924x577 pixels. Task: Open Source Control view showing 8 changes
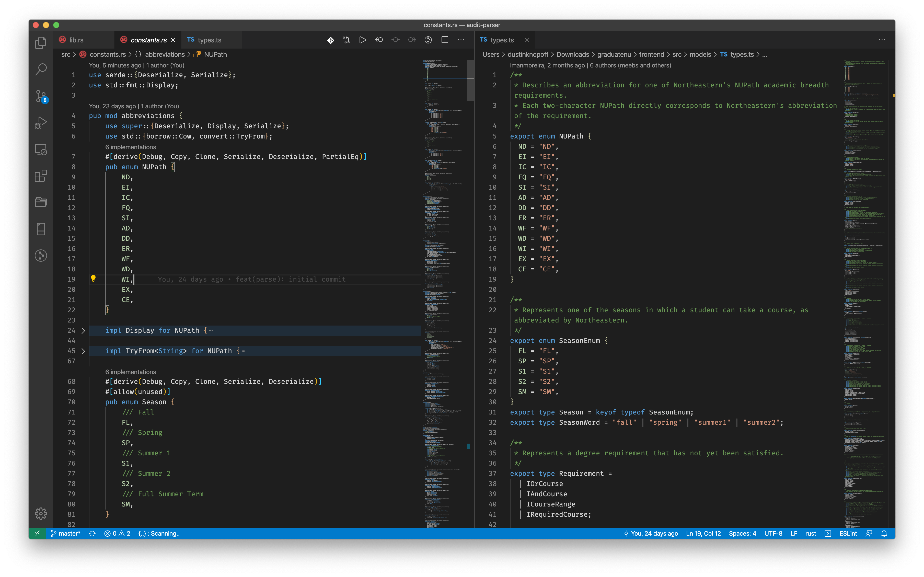tap(41, 96)
